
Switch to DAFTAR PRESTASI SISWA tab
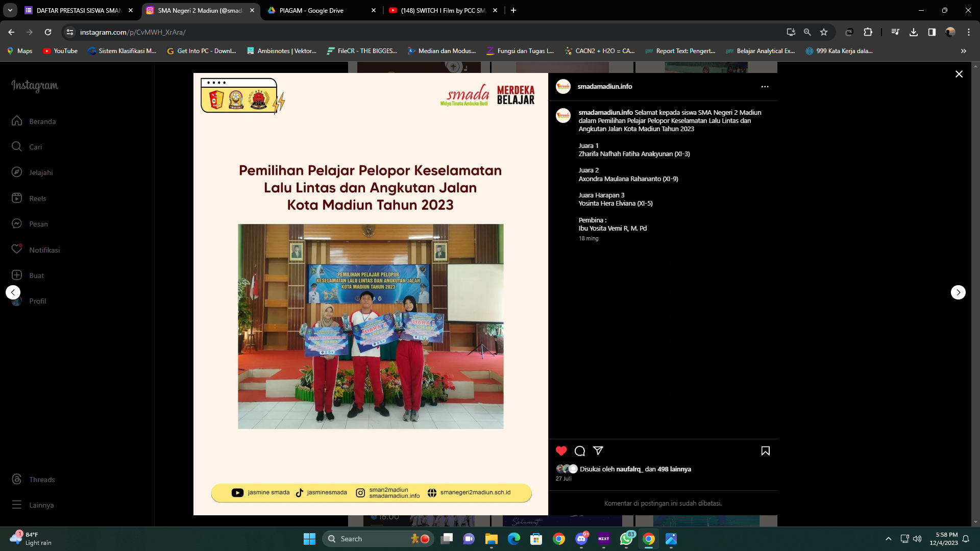pyautogui.click(x=79, y=10)
